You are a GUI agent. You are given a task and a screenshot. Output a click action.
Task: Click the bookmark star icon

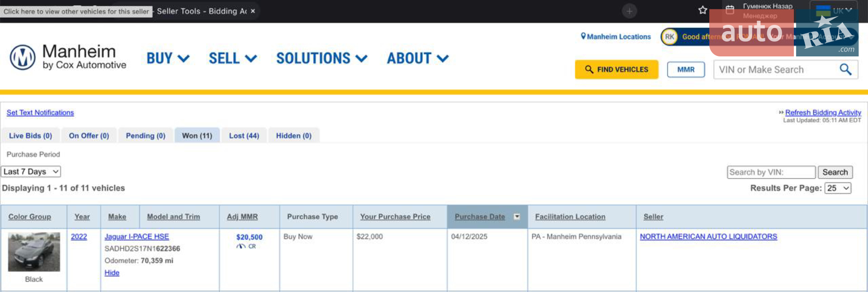pos(703,10)
